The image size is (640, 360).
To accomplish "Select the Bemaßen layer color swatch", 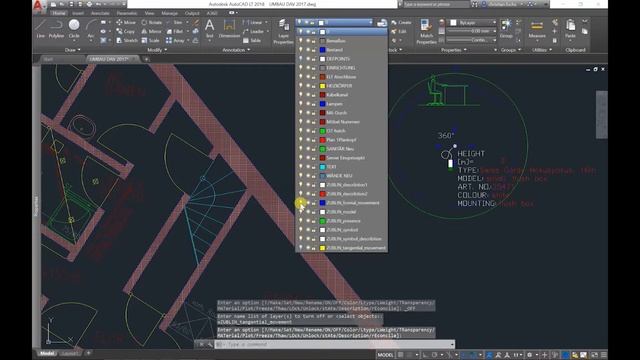I will pos(322,41).
